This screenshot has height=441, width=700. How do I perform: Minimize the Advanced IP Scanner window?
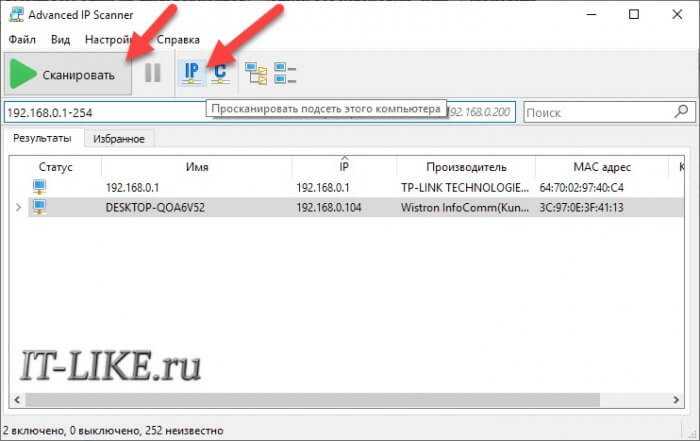pyautogui.click(x=592, y=14)
